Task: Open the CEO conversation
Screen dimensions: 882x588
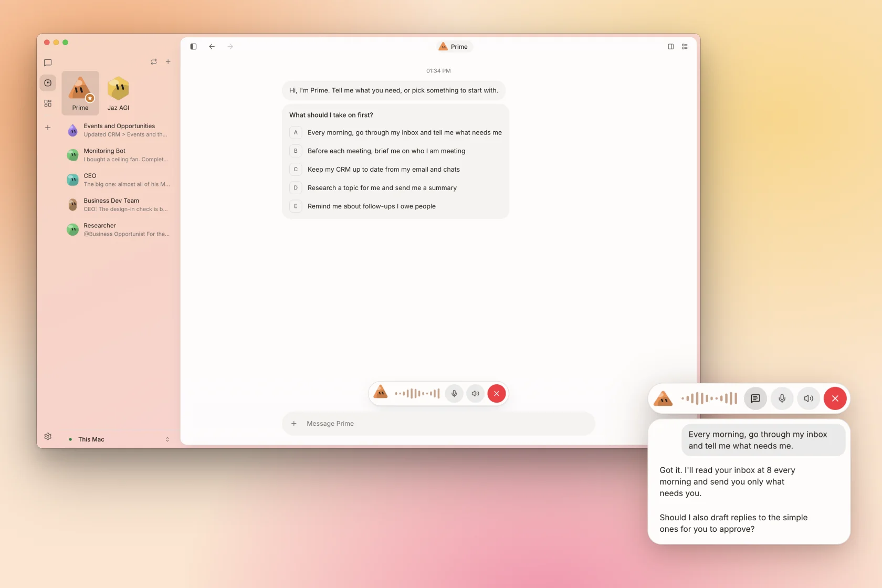Action: (119, 180)
